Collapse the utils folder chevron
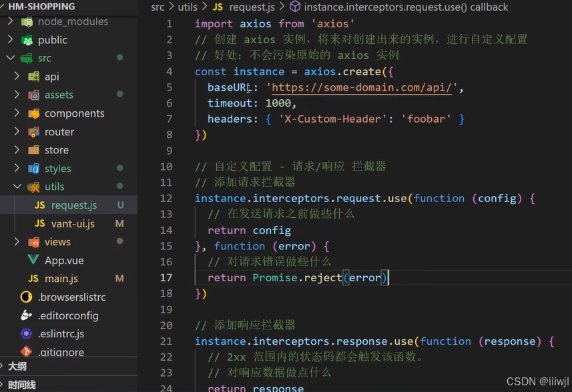This screenshot has height=392, width=572. click(x=17, y=186)
